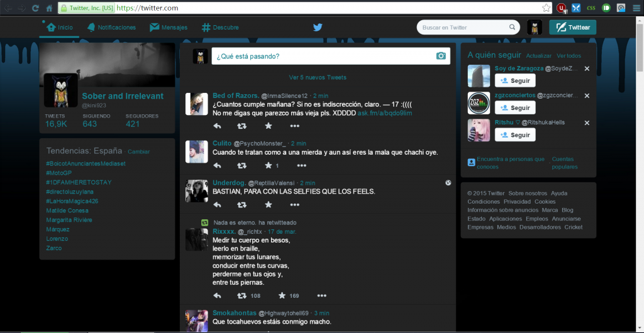Click the Twittear compose button
The width and height of the screenshot is (644, 333).
tap(572, 28)
